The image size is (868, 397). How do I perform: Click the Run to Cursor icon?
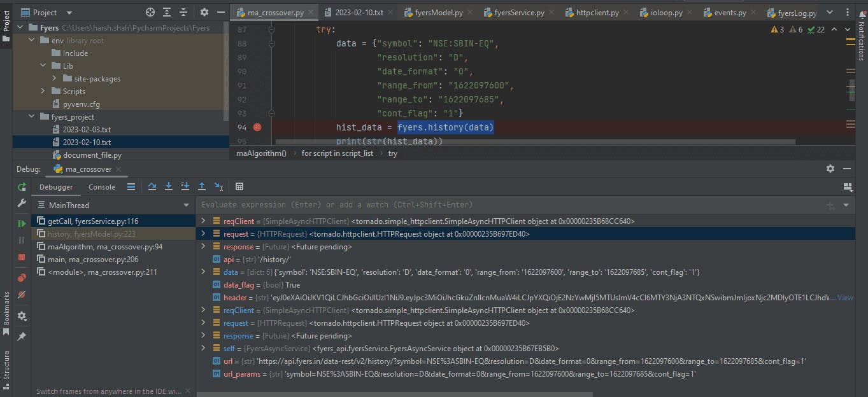click(x=218, y=186)
